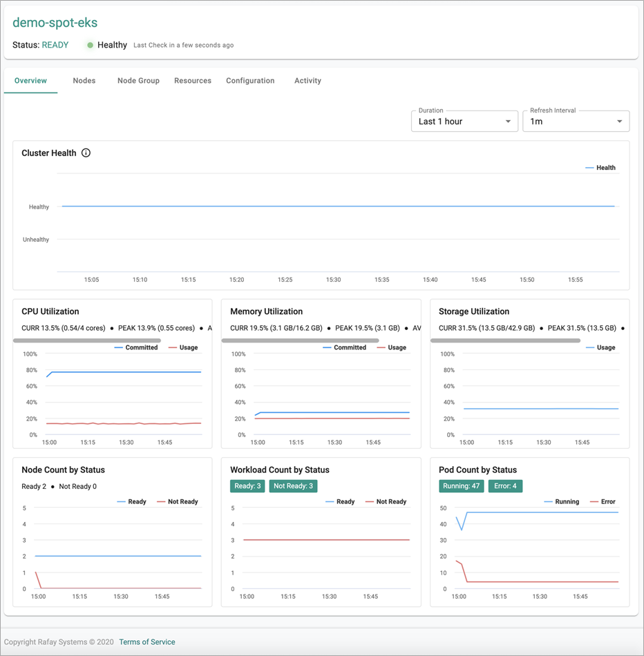
Task: Click 'PEAK 13.9% (0.55 cores)' CPU value
Action: click(156, 328)
